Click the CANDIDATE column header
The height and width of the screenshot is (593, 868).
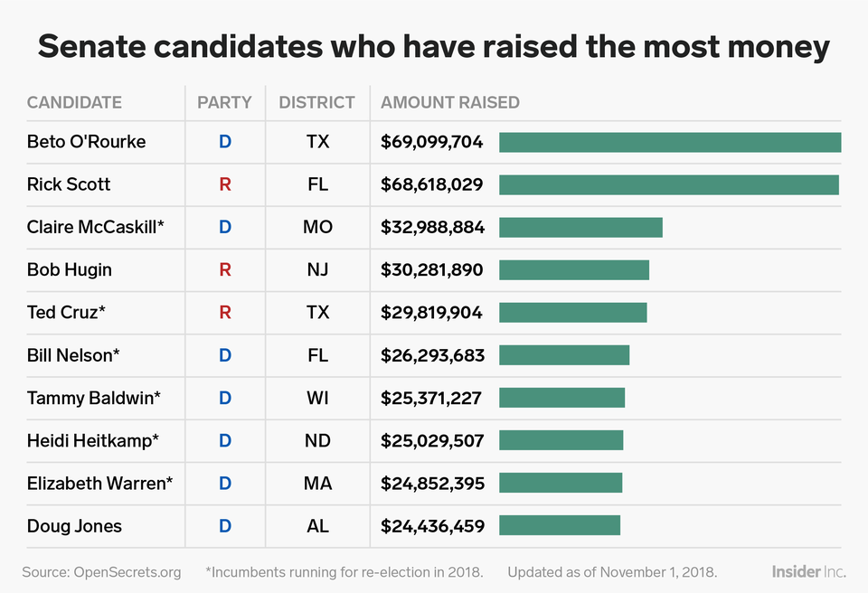point(74,102)
